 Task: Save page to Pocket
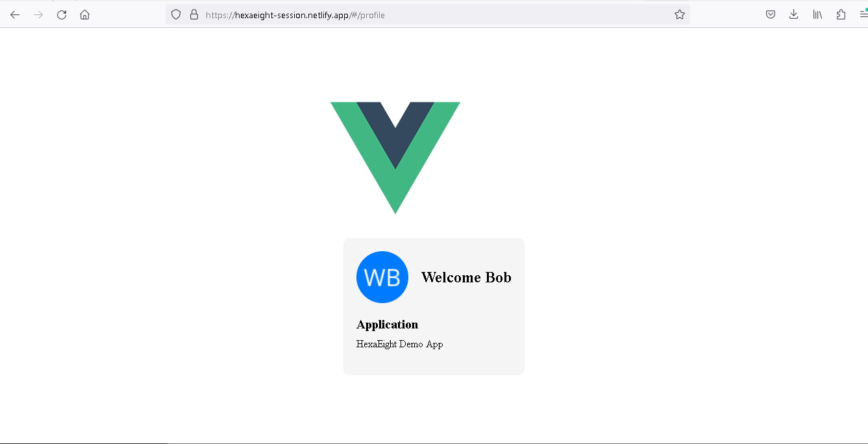[x=771, y=15]
